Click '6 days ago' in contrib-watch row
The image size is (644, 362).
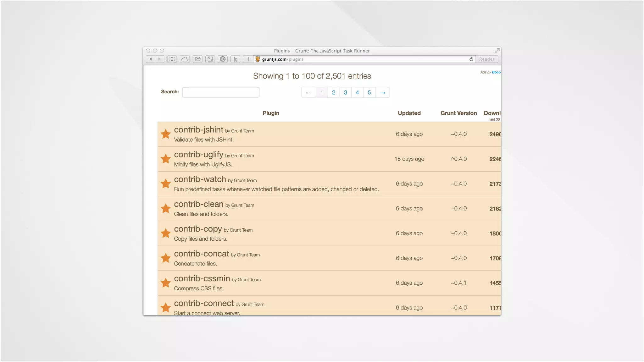tap(409, 184)
